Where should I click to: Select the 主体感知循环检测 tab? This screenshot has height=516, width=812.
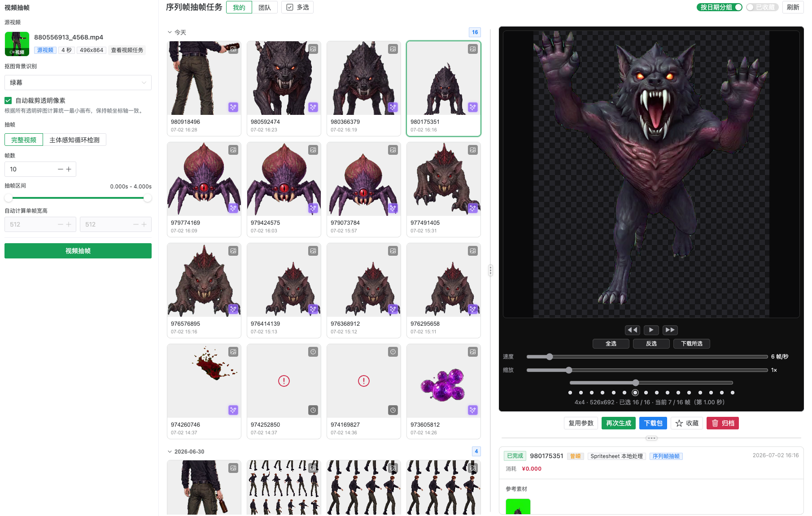[x=74, y=140]
